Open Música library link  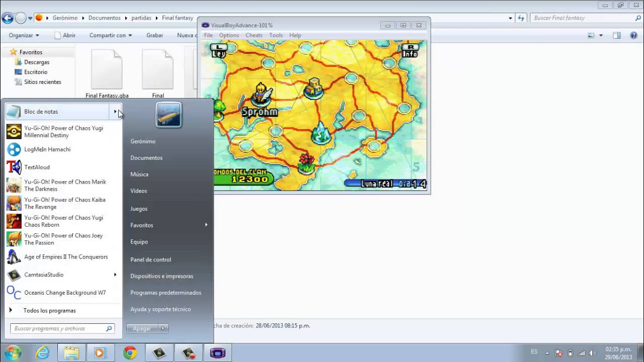click(139, 174)
